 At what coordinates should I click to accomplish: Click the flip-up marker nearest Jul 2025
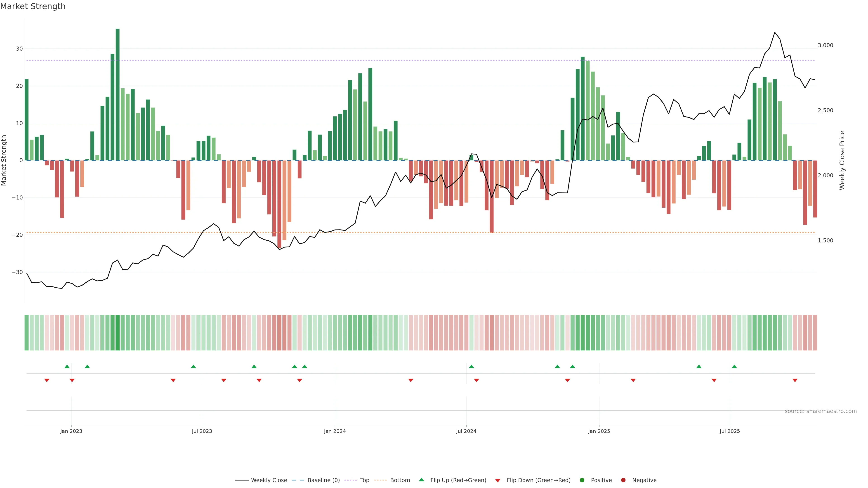(734, 366)
